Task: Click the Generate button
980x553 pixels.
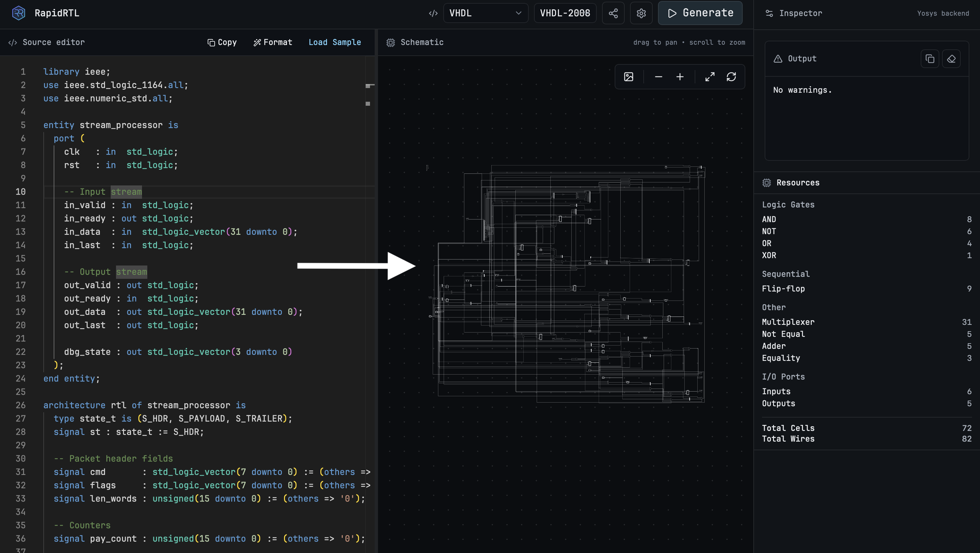Action: [700, 13]
